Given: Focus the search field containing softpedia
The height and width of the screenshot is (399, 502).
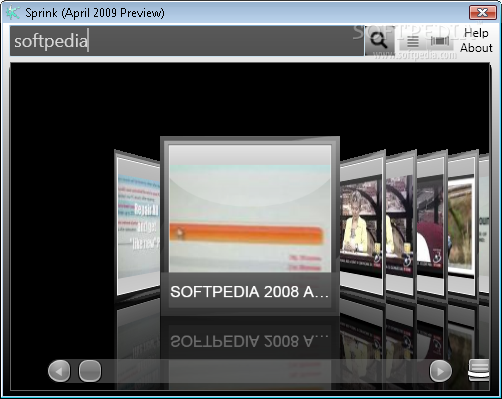Looking at the screenshot, I should point(187,41).
